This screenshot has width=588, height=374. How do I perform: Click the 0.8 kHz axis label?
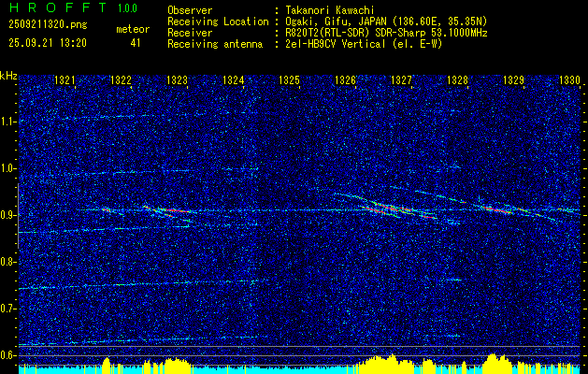click(7, 262)
